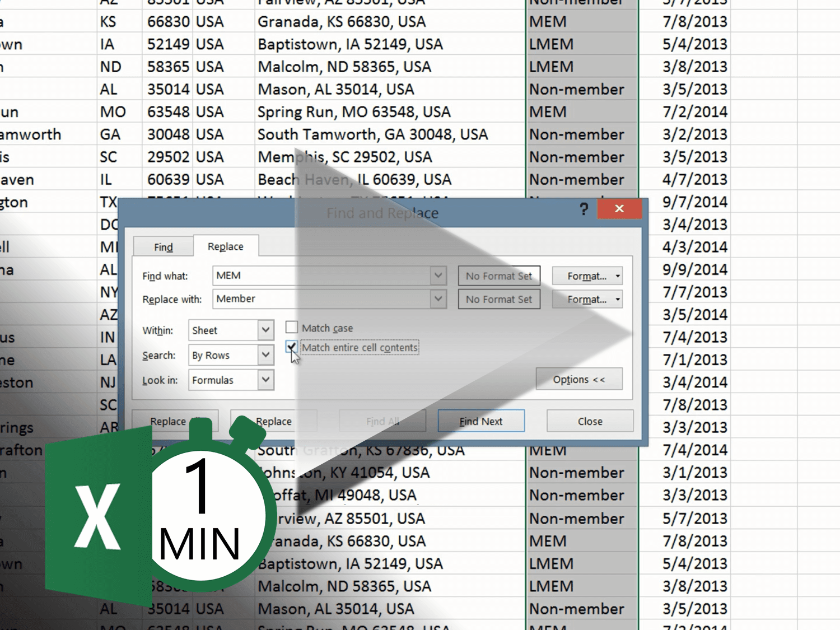Viewport: 840px width, 630px height.
Task: Uncheck Match entire cell contents
Action: [291, 347]
